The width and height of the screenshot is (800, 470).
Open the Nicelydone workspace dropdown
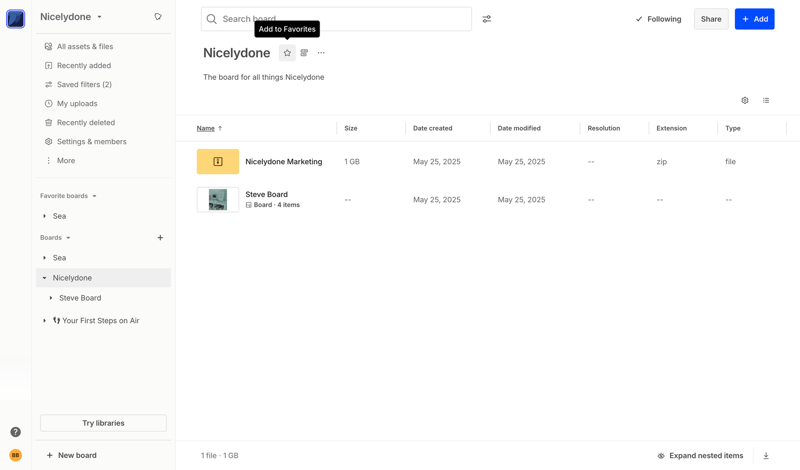click(71, 17)
